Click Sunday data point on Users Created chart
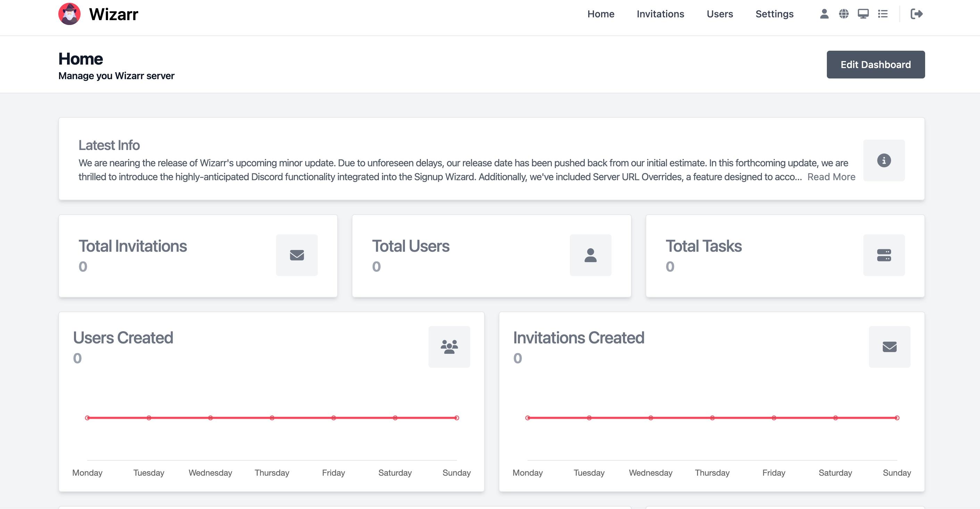This screenshot has height=509, width=980. [457, 418]
